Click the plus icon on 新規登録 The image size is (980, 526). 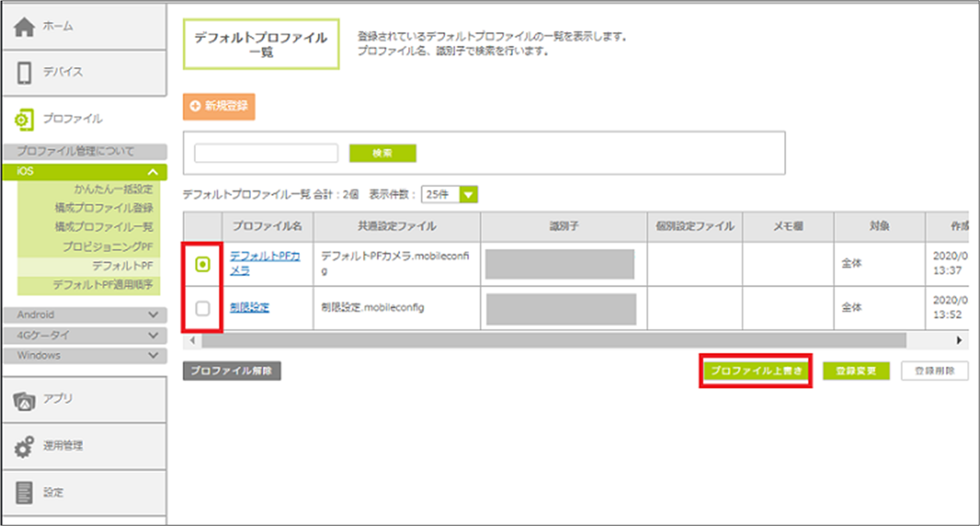[x=195, y=106]
